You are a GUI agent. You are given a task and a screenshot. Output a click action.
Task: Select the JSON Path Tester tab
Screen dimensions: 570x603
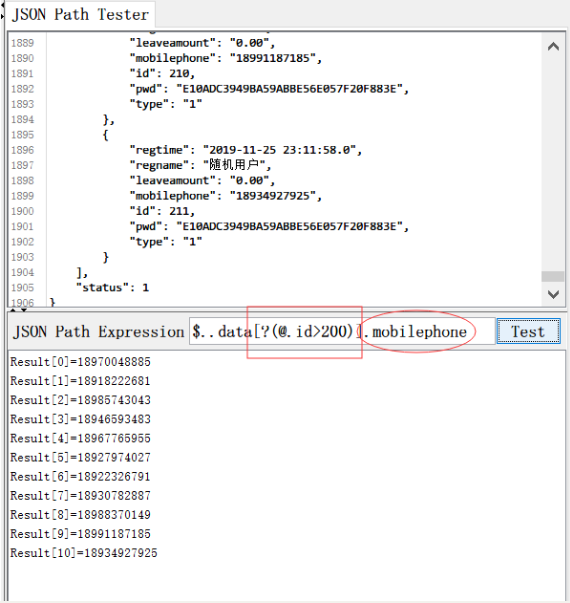coord(80,15)
